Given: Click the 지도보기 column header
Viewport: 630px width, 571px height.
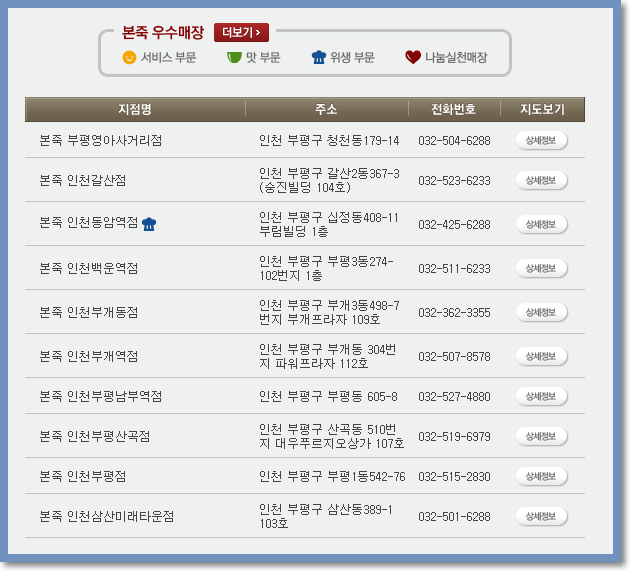Looking at the screenshot, I should point(542,109).
